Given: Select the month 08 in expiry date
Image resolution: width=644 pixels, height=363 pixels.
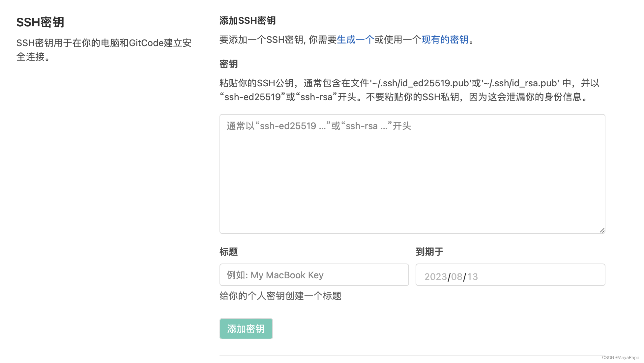Looking at the screenshot, I should click(x=457, y=277).
